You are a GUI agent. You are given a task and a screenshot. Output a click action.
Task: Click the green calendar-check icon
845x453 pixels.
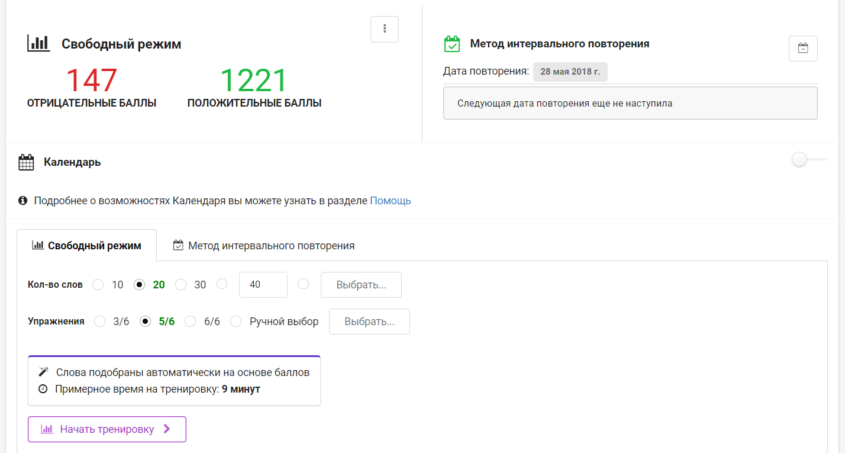point(452,44)
